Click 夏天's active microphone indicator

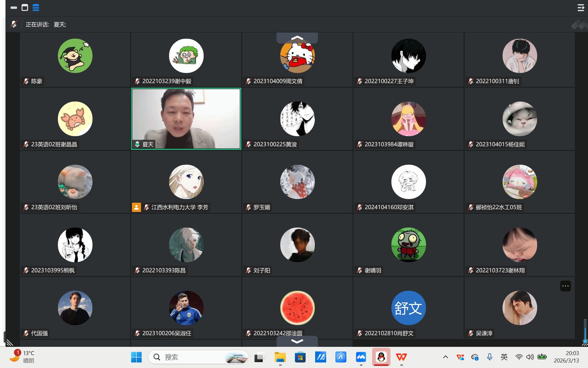tap(138, 144)
